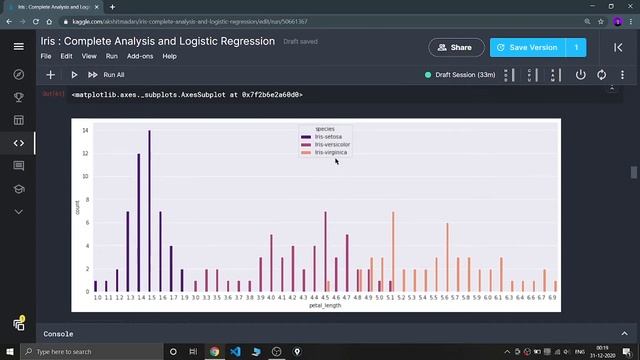The height and width of the screenshot is (360, 640).
Task: Reload the browser page
Action: (36, 22)
